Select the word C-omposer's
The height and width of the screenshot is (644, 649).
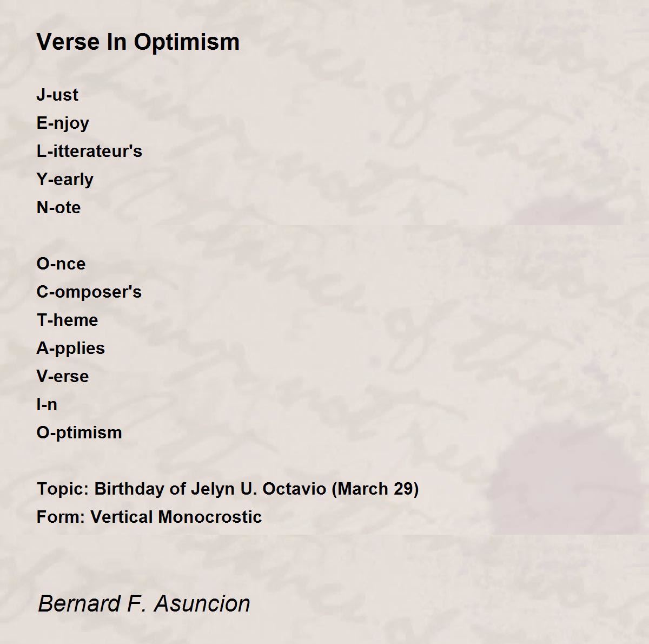click(89, 292)
